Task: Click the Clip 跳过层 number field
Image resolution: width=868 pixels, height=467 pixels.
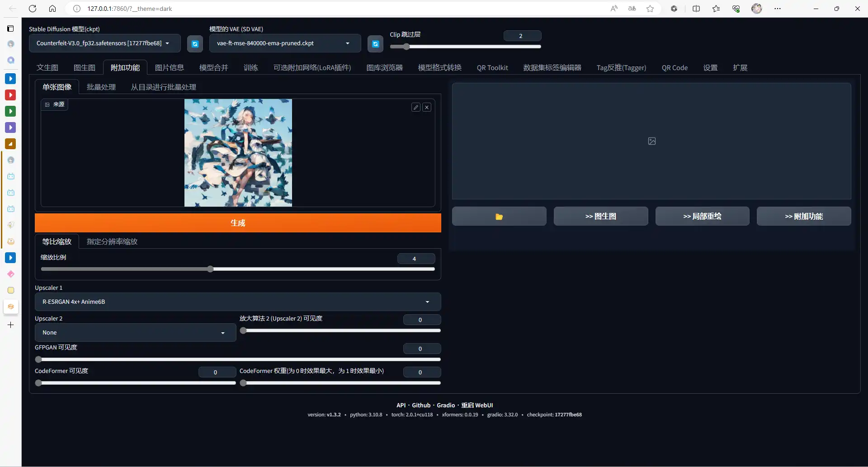Action: tap(522, 36)
